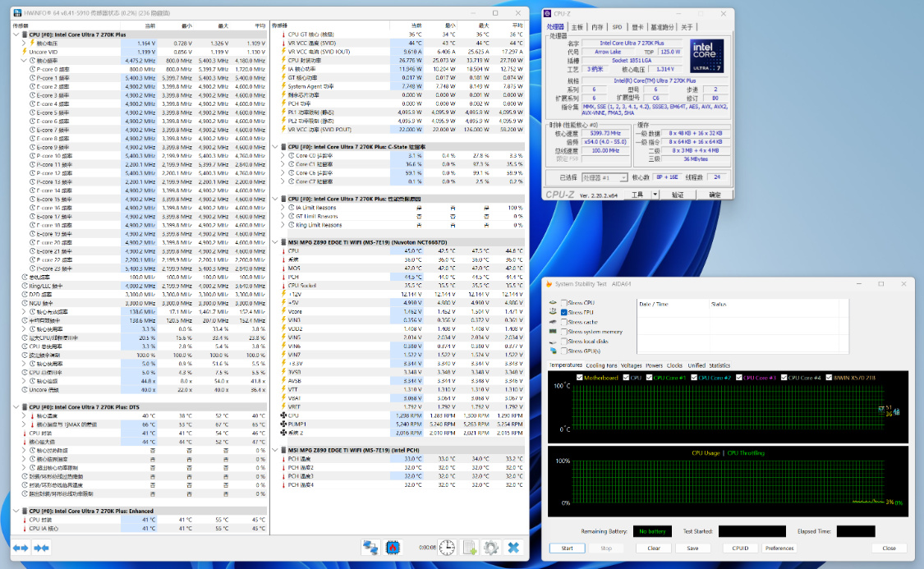924x569 pixels.
Task: Click the HWiNFO clock reset timer icon
Action: coord(448,548)
